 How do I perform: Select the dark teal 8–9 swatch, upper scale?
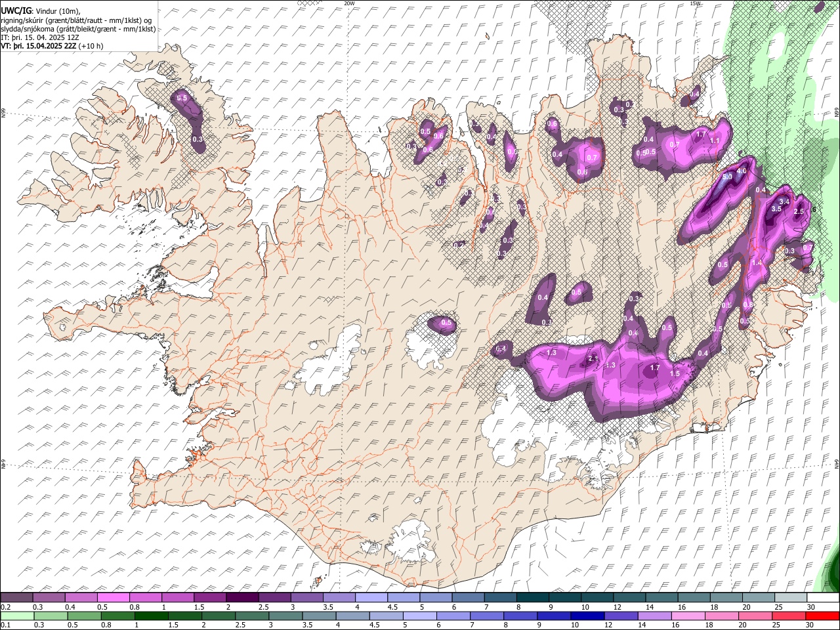(x=533, y=597)
